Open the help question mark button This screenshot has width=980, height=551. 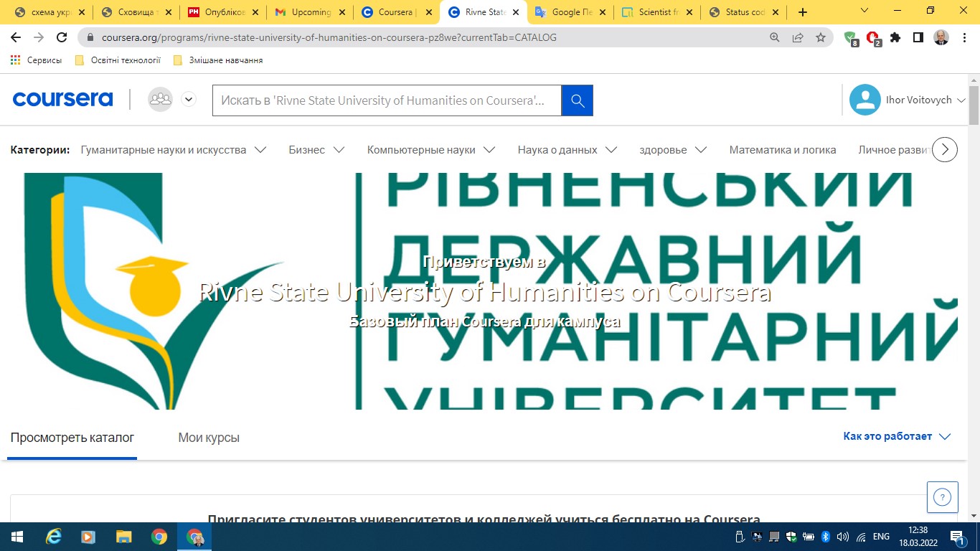pos(942,496)
